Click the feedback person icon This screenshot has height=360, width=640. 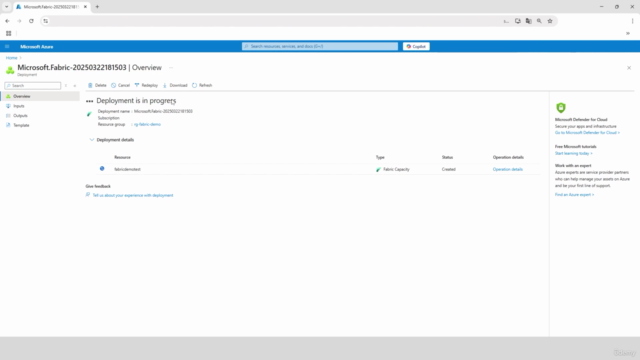pyautogui.click(x=88, y=195)
